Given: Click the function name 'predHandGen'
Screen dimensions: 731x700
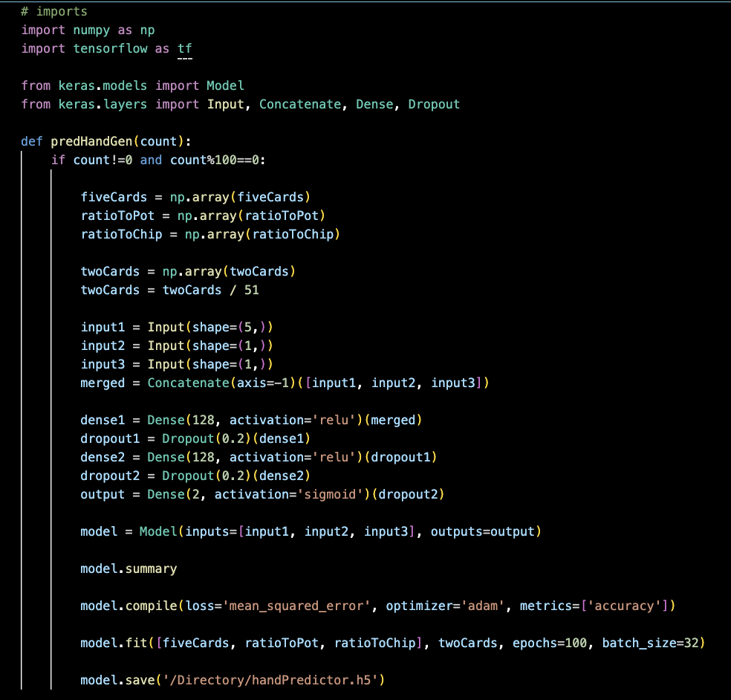Looking at the screenshot, I should pyautogui.click(x=91, y=141).
